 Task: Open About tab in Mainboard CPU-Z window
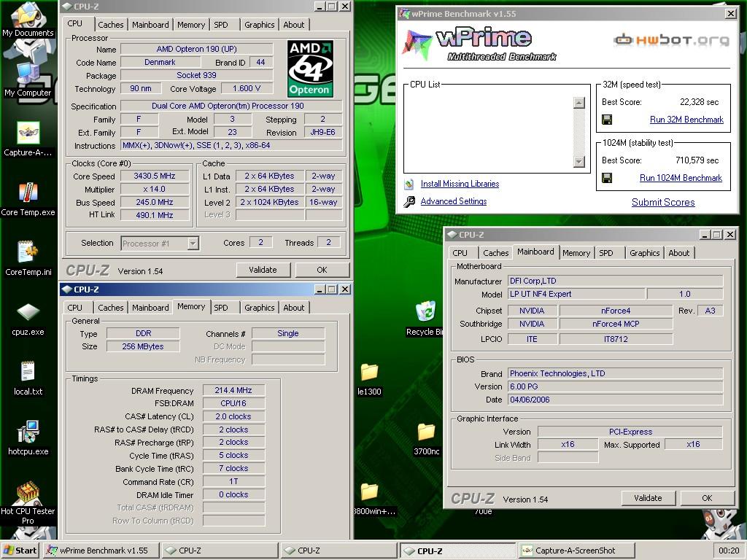tap(679, 253)
